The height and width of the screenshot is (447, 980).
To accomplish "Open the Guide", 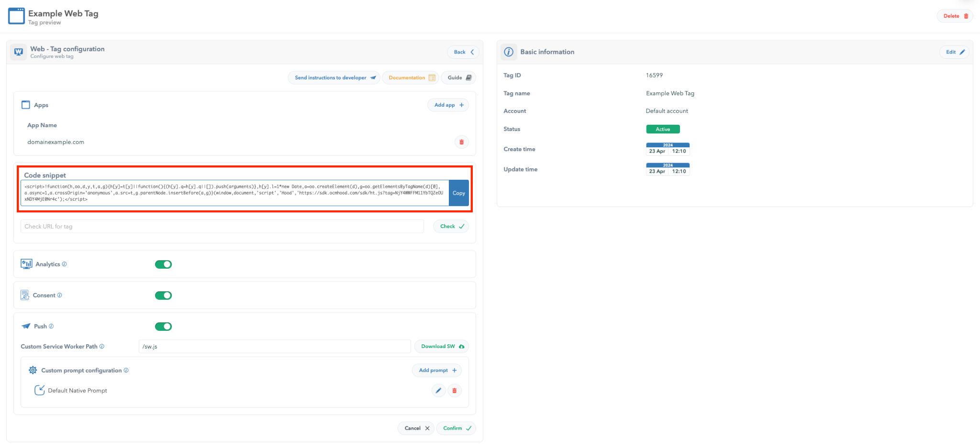I will click(x=458, y=77).
